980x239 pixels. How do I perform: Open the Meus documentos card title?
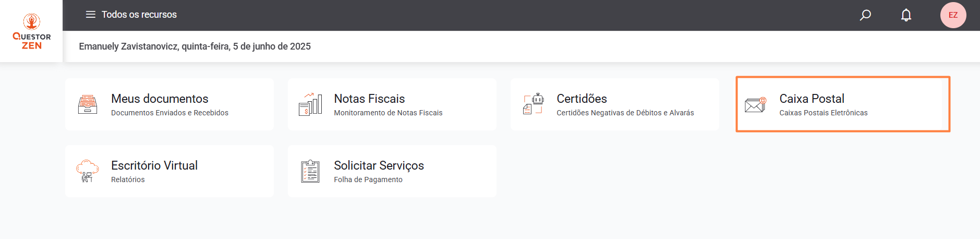pos(160,99)
